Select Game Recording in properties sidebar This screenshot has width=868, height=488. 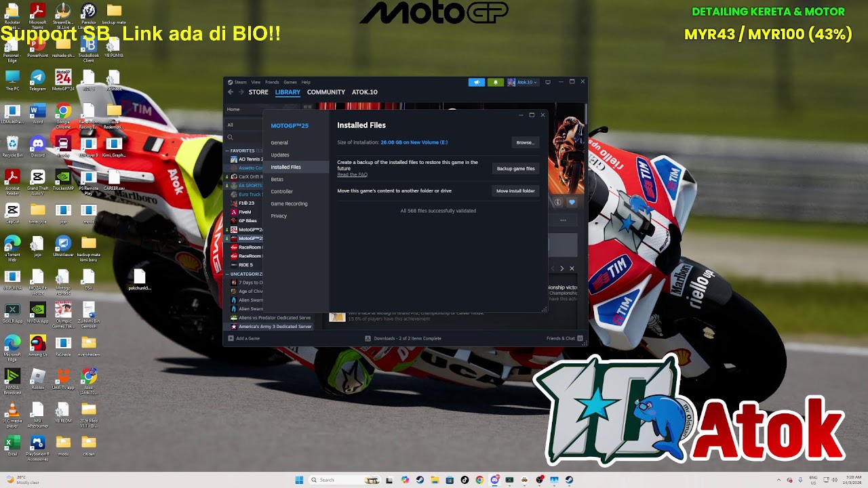point(289,203)
